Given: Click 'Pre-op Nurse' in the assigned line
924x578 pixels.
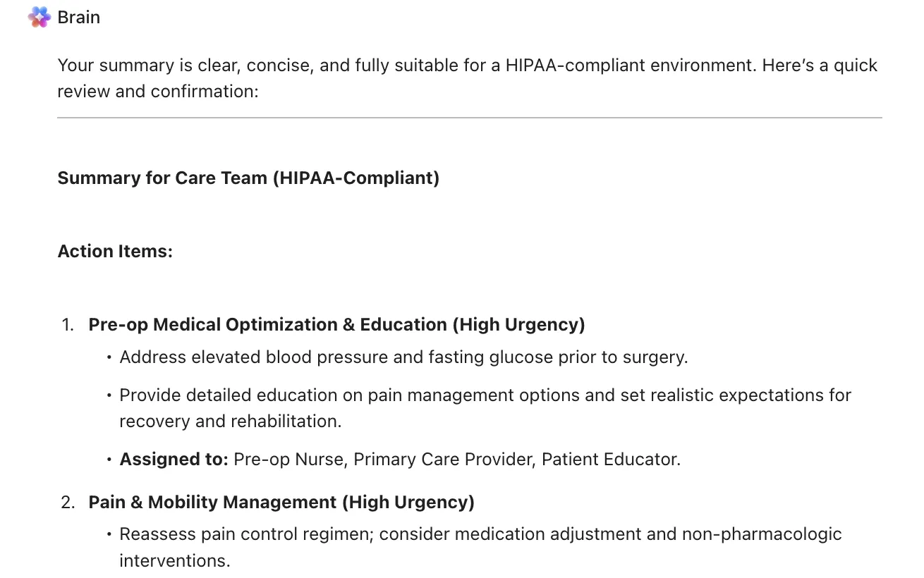Looking at the screenshot, I should point(288,460).
